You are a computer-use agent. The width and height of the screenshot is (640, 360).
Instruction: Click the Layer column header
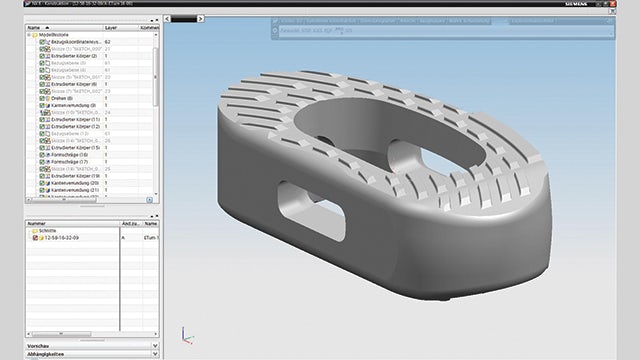121,28
